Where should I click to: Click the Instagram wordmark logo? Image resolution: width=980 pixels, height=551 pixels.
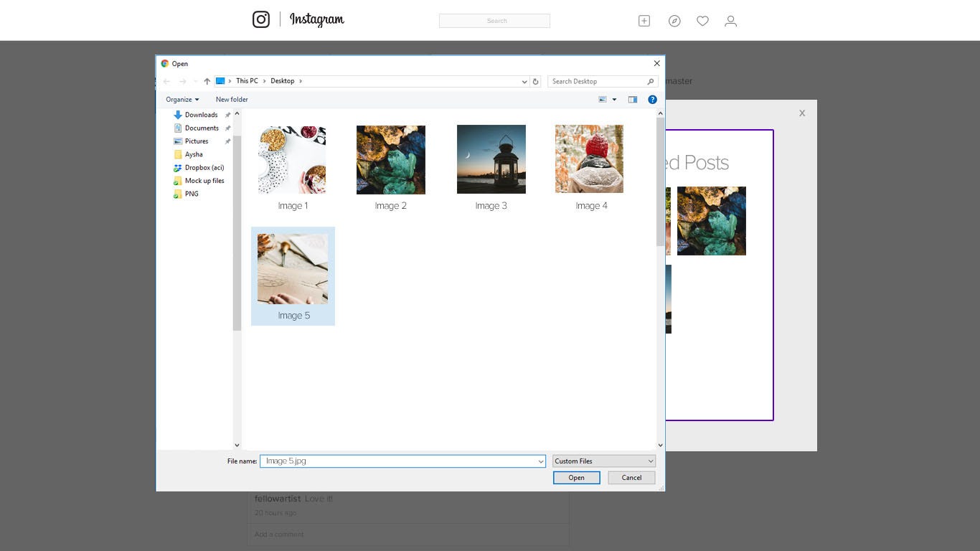point(317,19)
